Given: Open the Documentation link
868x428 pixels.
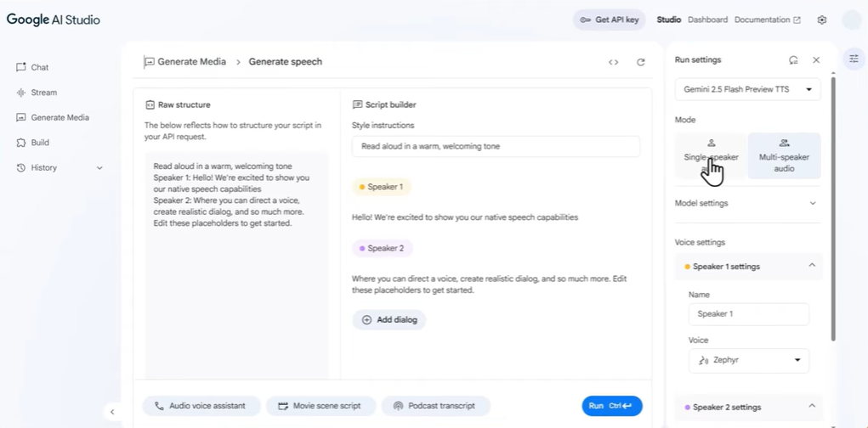Looking at the screenshot, I should pos(767,20).
